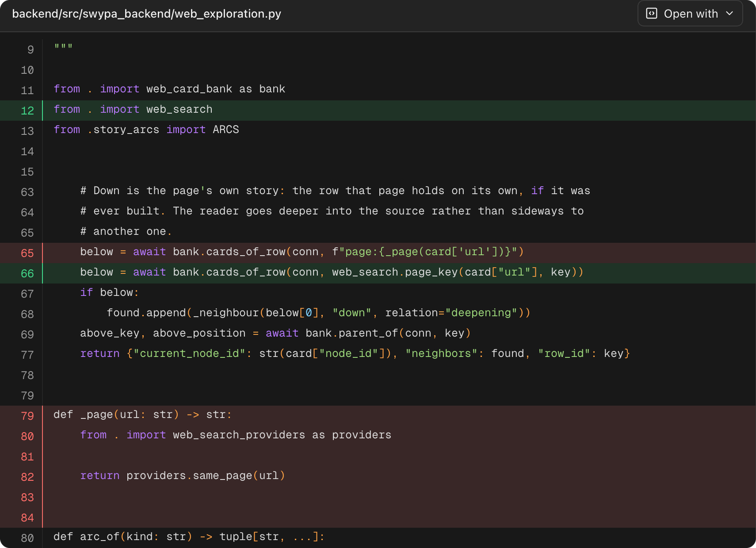
Task: Click green line number 12 in gutter
Action: pyautogui.click(x=27, y=110)
